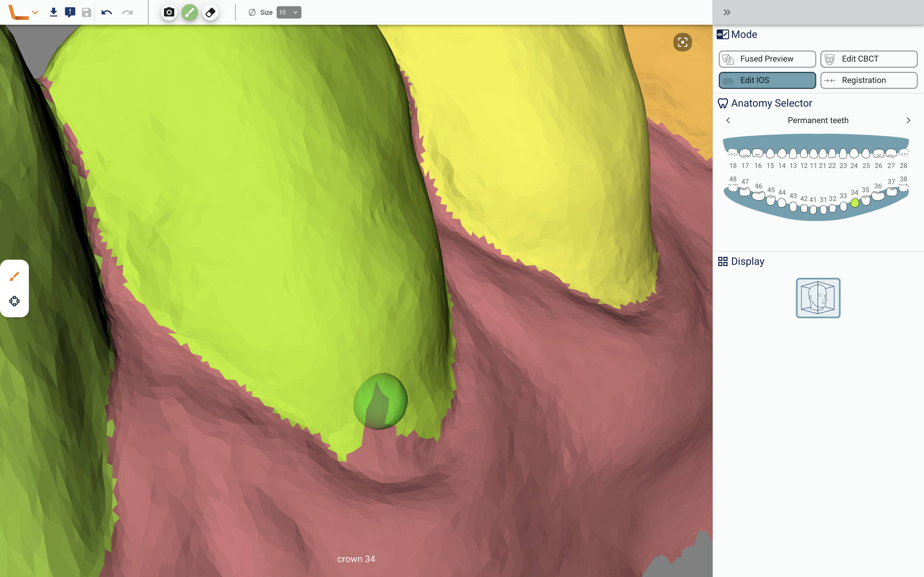Select the orange brush tool in the side palette
Image resolution: width=924 pixels, height=577 pixels.
click(x=14, y=276)
